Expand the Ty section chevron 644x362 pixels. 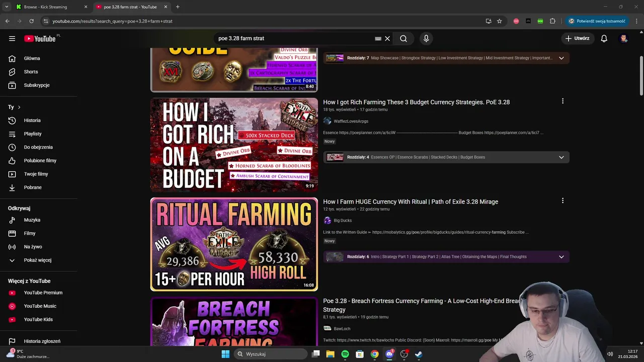[x=19, y=107]
